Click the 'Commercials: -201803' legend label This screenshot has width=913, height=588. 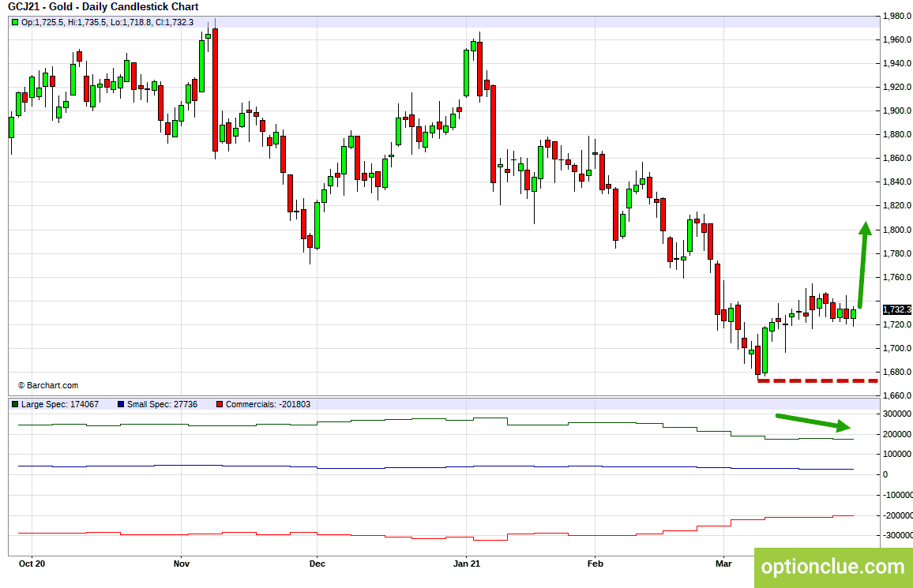[x=268, y=404]
